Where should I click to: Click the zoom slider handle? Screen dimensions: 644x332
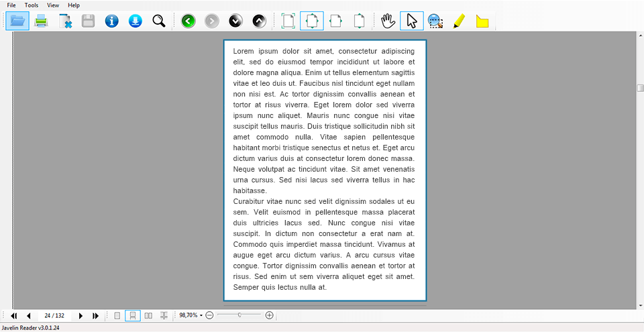(239, 315)
